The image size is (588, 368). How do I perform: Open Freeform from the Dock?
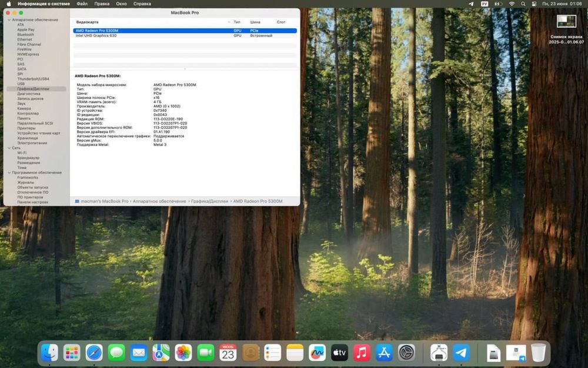coord(317,353)
